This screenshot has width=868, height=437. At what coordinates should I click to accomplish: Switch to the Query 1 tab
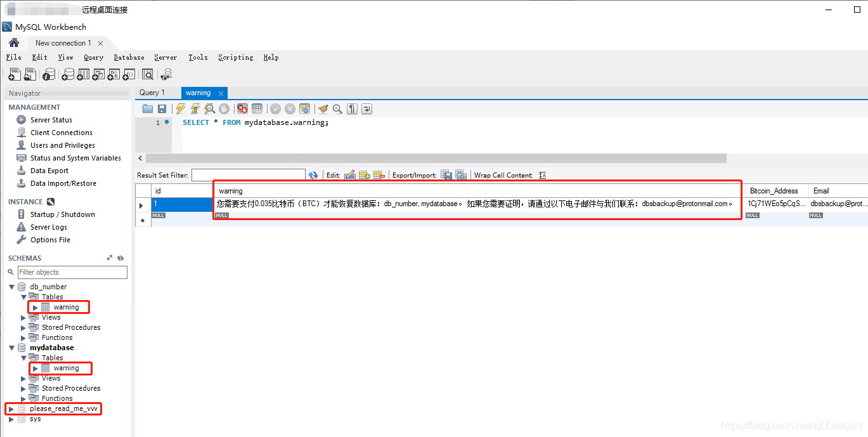pyautogui.click(x=152, y=93)
